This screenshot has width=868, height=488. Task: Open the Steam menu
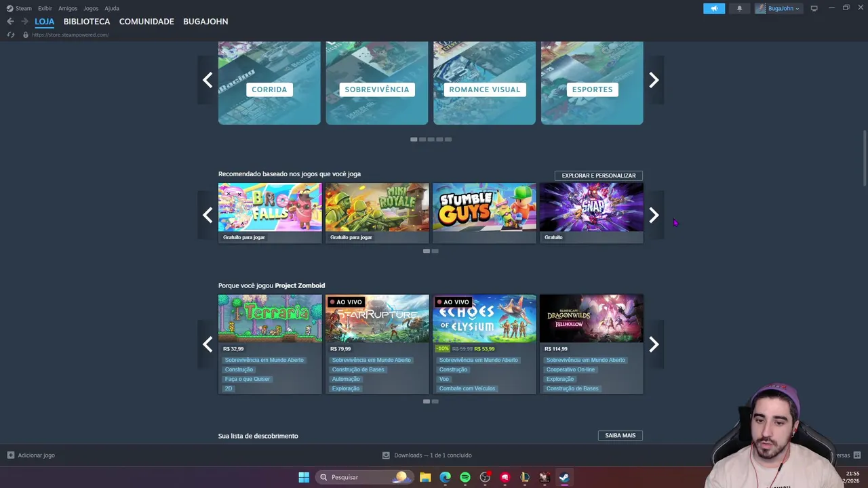click(19, 8)
